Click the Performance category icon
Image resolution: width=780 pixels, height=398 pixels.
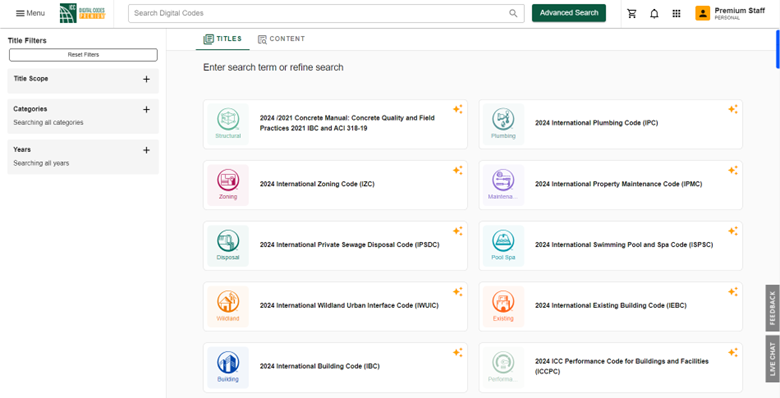point(503,367)
